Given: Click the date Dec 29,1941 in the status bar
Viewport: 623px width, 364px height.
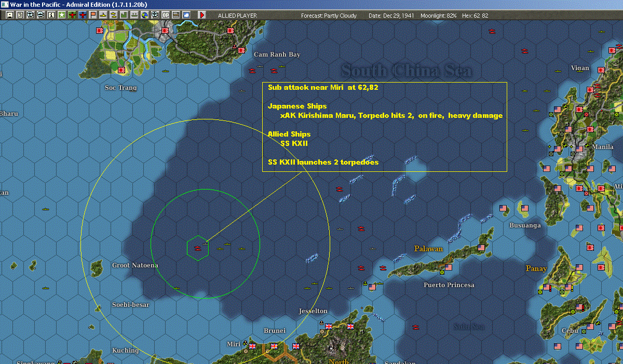Looking at the screenshot, I should click(391, 16).
